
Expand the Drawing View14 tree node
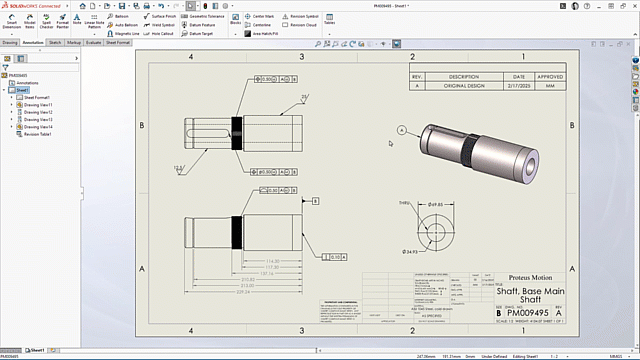[11, 127]
